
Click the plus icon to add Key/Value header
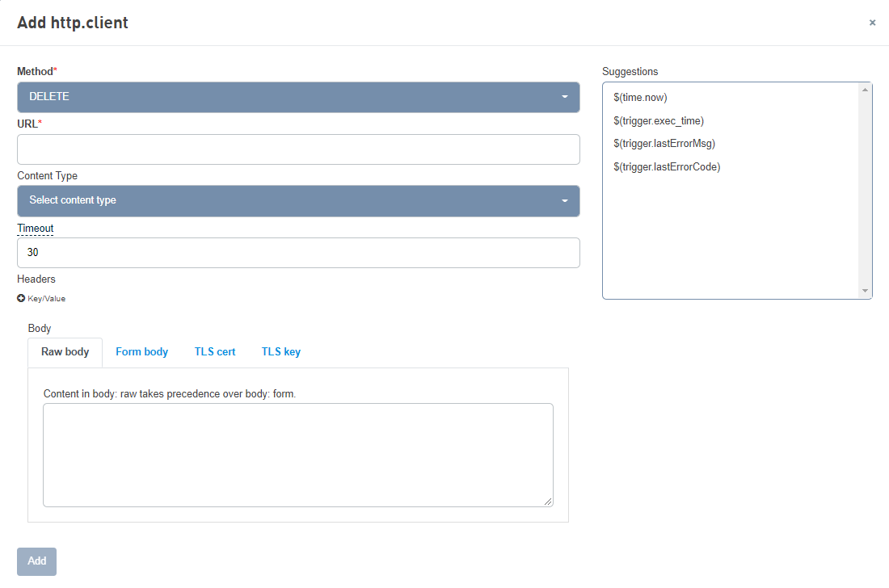(21, 299)
